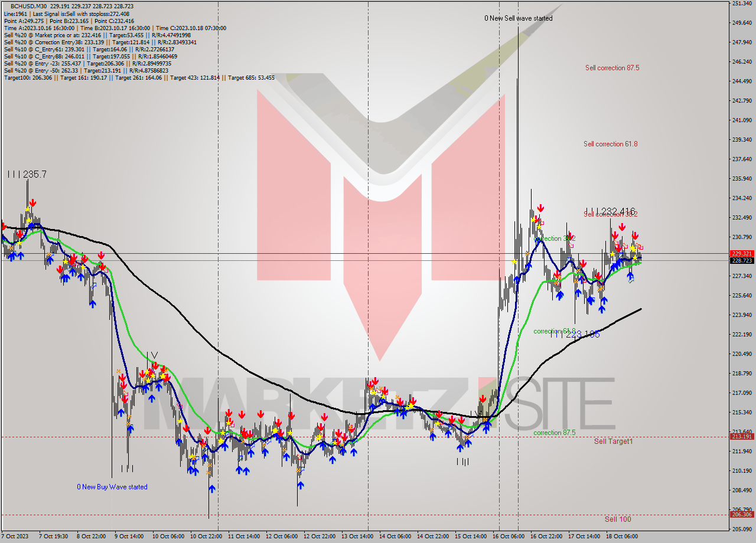The image size is (756, 543).
Task: Click the 'Sell Target1' label
Action: (613, 441)
